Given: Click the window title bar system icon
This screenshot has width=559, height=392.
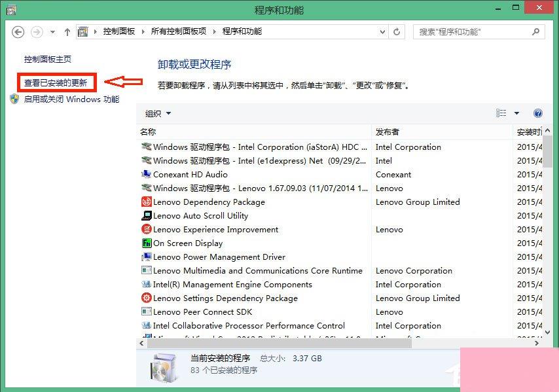Looking at the screenshot, I should (x=11, y=10).
